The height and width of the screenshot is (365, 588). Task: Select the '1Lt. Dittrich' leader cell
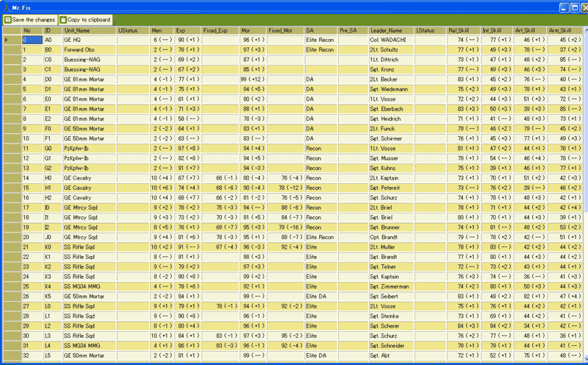tap(392, 60)
